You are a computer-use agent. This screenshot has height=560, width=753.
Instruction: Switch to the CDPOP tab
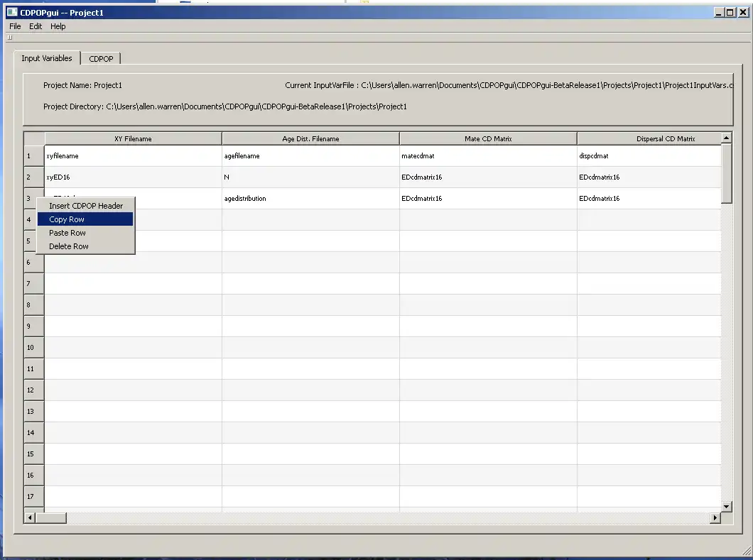(x=101, y=58)
